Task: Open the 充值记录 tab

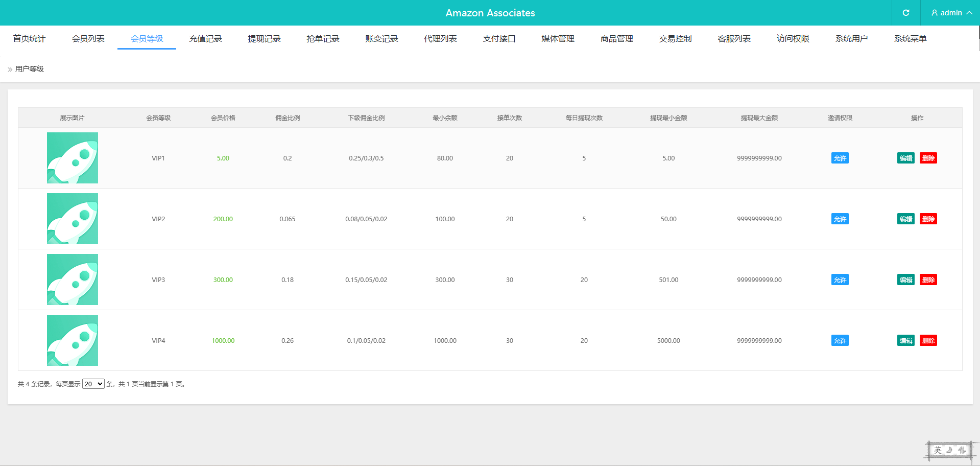Action: (x=205, y=39)
